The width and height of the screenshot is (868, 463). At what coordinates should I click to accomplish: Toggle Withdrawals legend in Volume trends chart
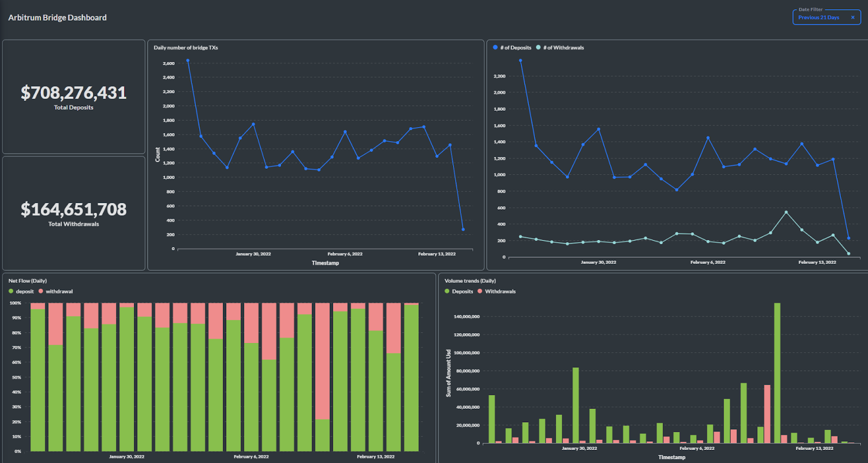496,291
